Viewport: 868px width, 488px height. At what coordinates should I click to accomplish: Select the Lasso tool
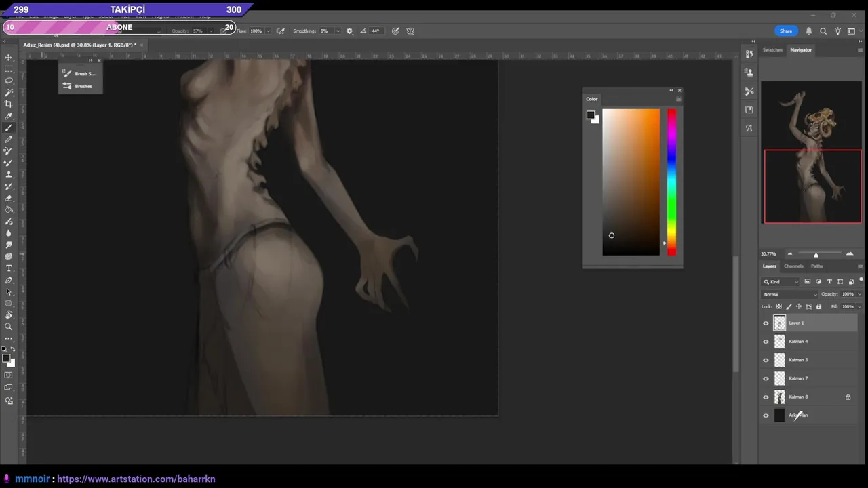(9, 81)
